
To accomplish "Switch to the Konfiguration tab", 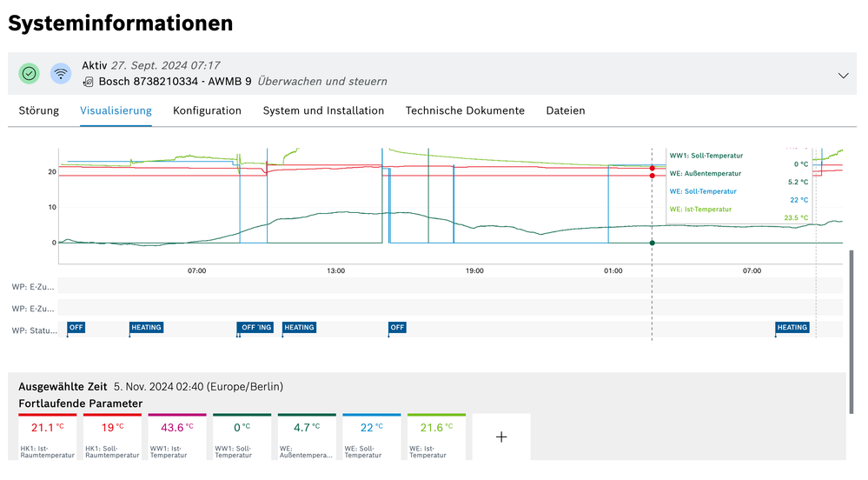I will click(207, 110).
